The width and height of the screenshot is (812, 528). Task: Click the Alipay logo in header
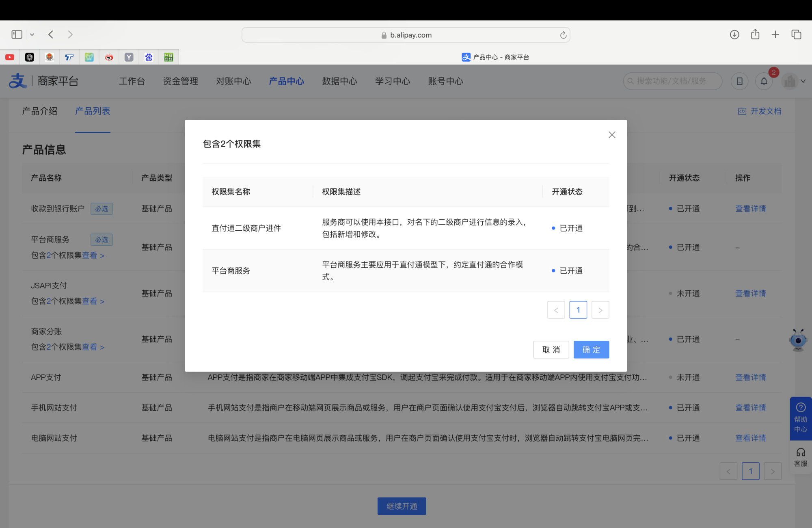pyautogui.click(x=18, y=81)
